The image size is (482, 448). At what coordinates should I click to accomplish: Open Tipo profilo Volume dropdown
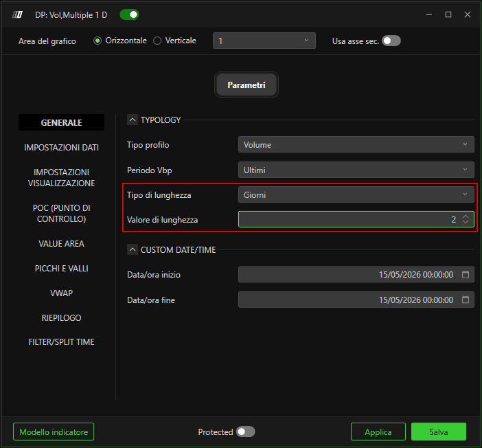click(356, 144)
